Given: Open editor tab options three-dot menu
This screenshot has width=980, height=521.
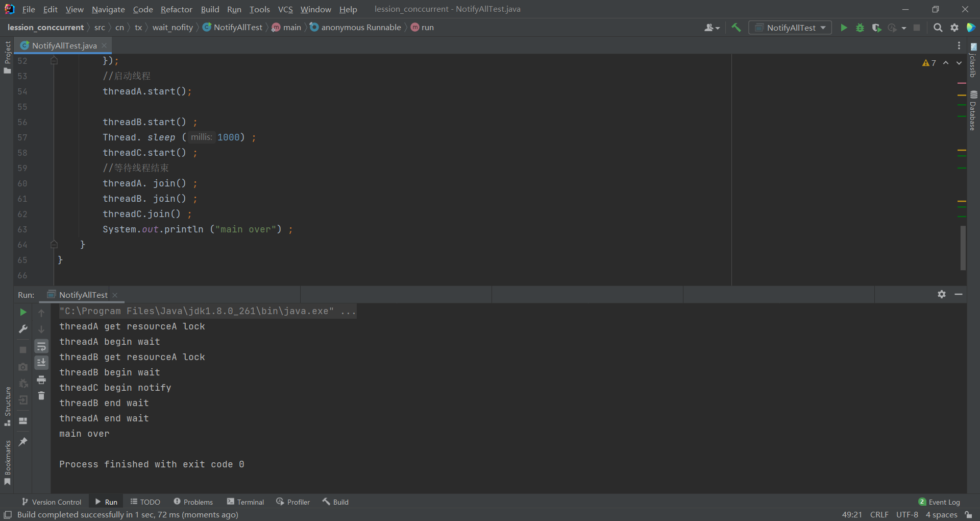Looking at the screenshot, I should (x=959, y=45).
